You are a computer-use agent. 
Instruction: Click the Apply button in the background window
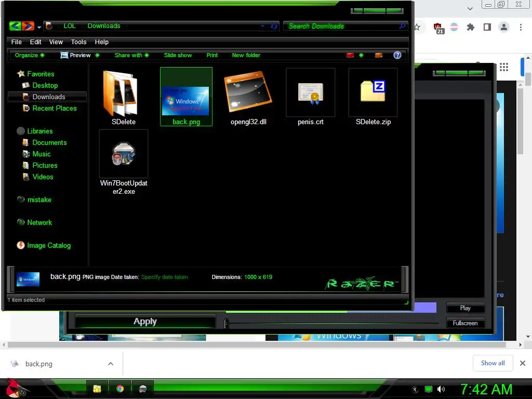145,321
